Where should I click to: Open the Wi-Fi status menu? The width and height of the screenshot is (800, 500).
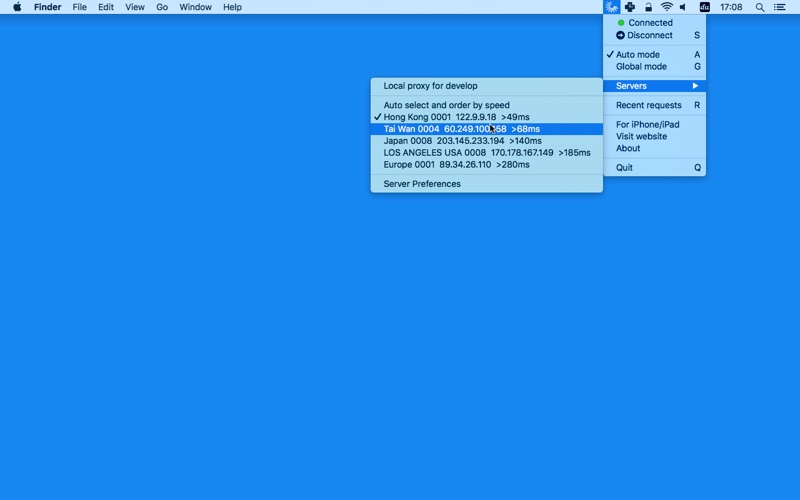click(x=666, y=7)
